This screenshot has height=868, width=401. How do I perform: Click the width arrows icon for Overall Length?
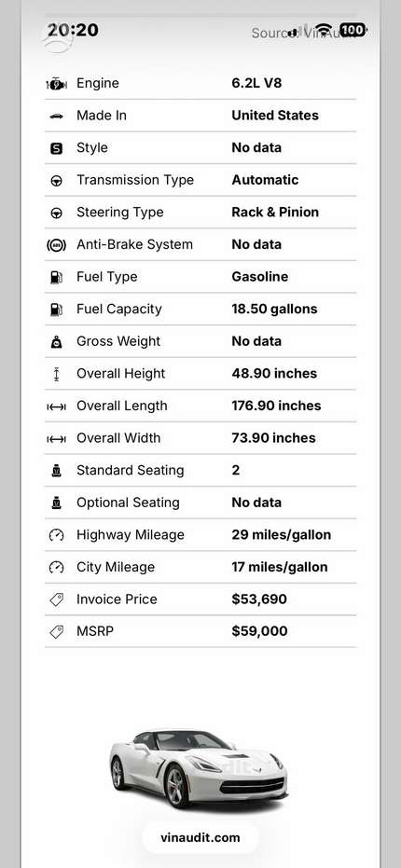point(57,406)
